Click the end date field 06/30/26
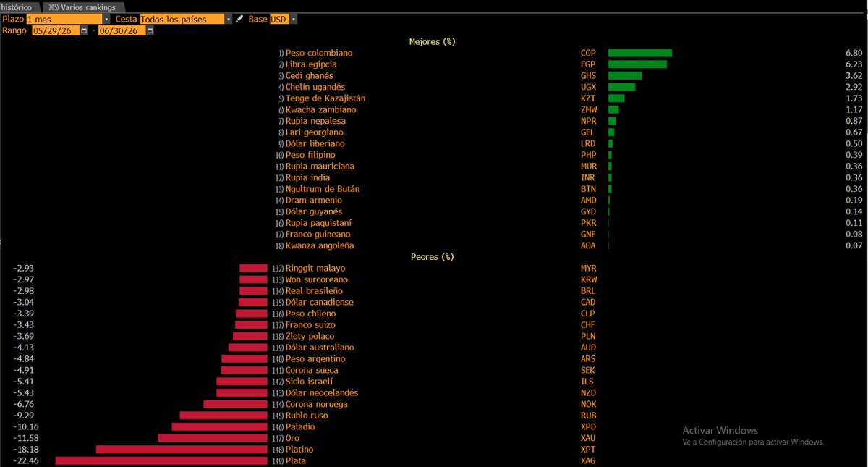The image size is (868, 467). (123, 30)
